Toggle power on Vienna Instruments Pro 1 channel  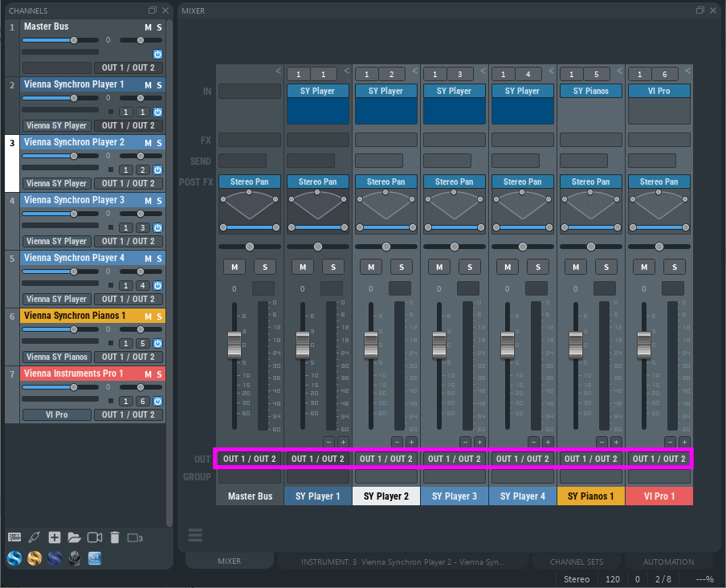point(157,402)
